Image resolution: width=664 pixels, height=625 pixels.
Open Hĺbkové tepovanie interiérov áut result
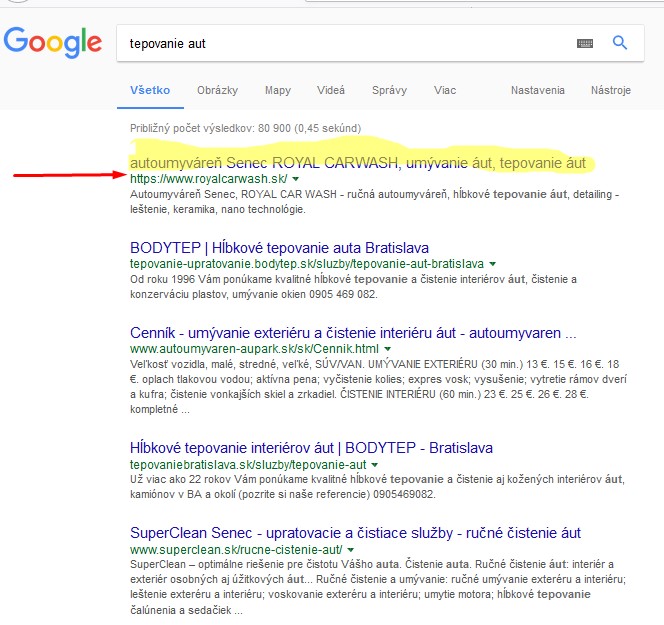pos(311,448)
